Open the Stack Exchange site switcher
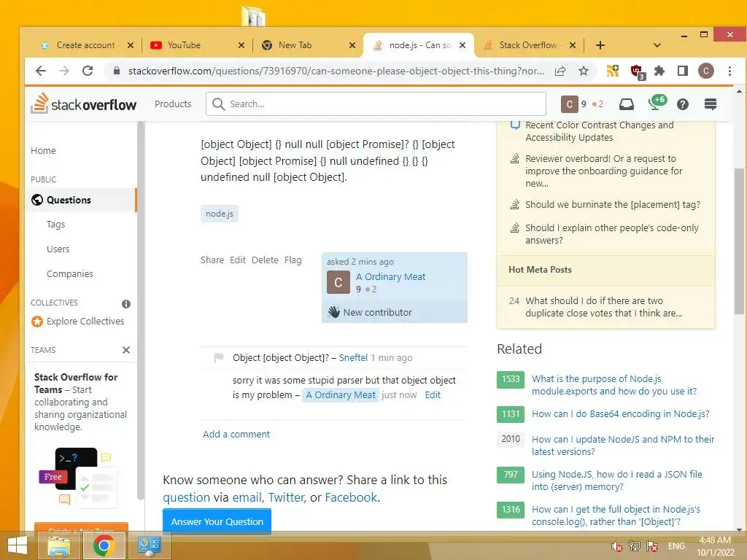This screenshot has width=747, height=560. [x=711, y=104]
